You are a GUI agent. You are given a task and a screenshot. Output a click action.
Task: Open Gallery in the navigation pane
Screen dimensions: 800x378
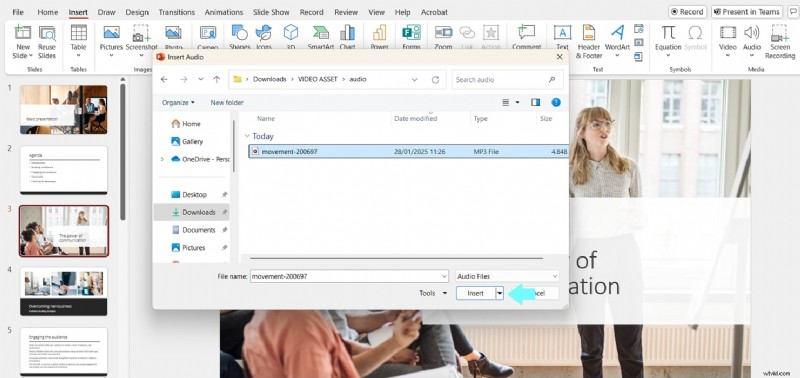click(192, 141)
